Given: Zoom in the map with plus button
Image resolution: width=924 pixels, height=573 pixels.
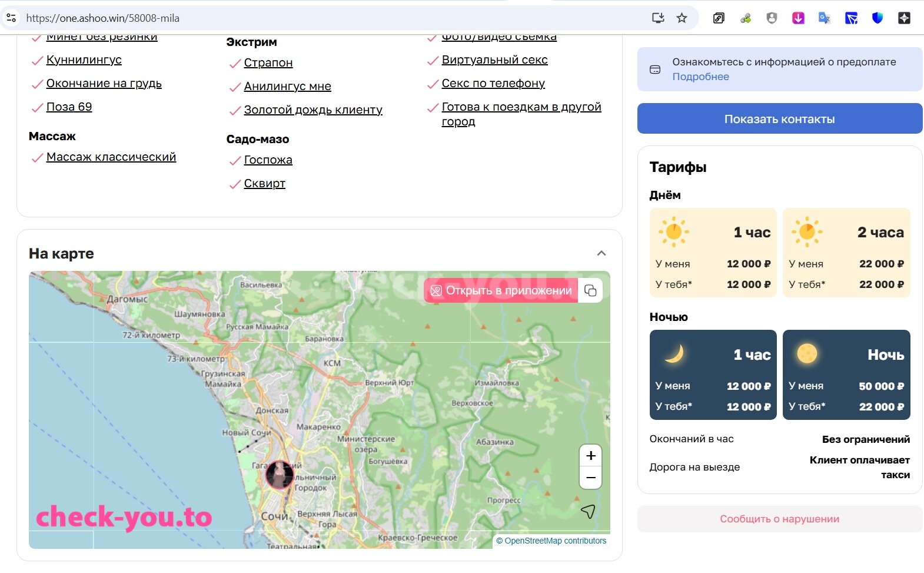Looking at the screenshot, I should (x=591, y=456).
